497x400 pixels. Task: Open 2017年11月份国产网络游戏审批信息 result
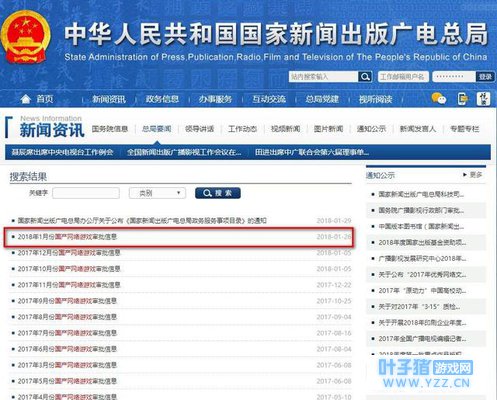69,285
